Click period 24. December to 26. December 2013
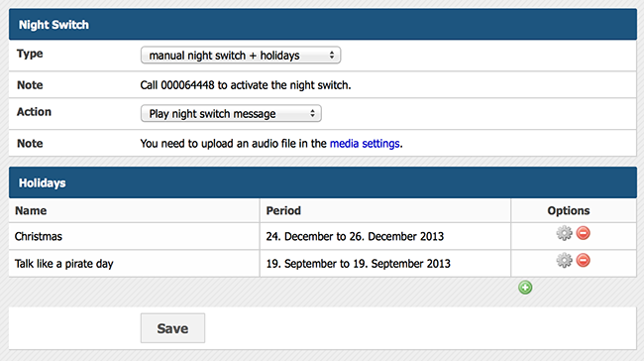The height and width of the screenshot is (361, 644). tap(355, 236)
